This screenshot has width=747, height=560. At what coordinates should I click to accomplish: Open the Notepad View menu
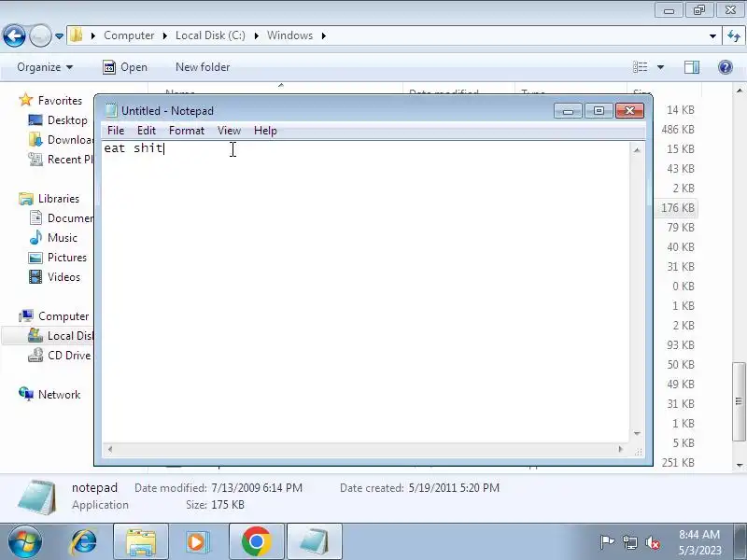[229, 131]
